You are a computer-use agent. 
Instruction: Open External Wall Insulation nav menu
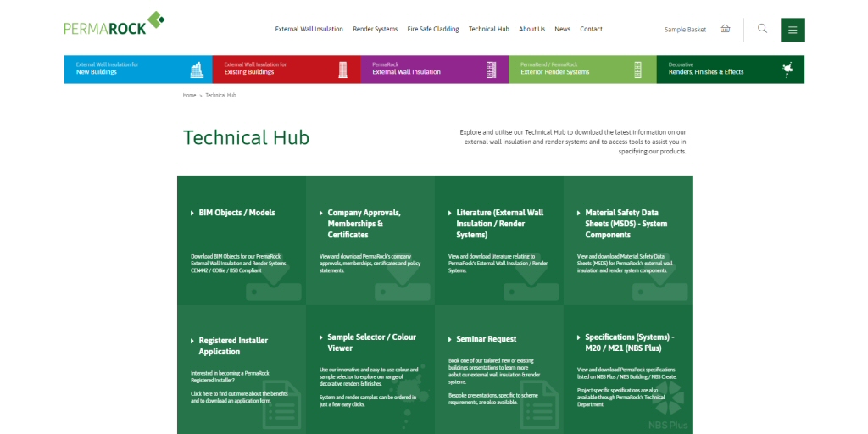tap(309, 29)
